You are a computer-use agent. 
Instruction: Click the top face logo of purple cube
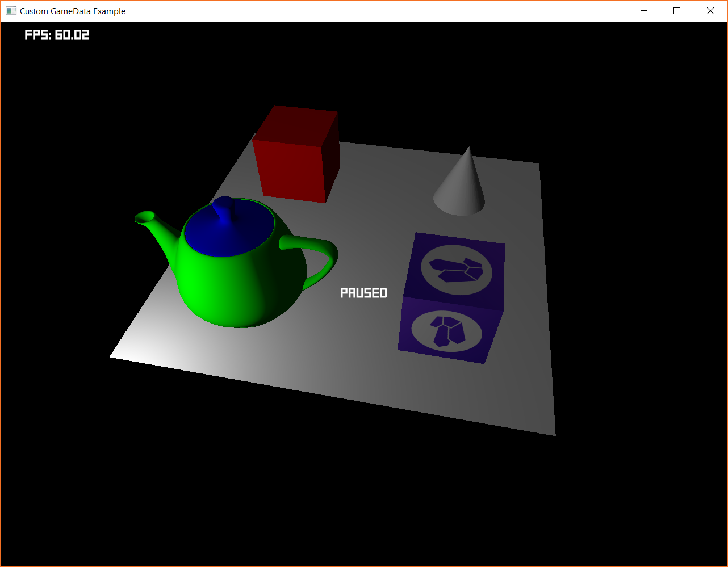point(456,270)
